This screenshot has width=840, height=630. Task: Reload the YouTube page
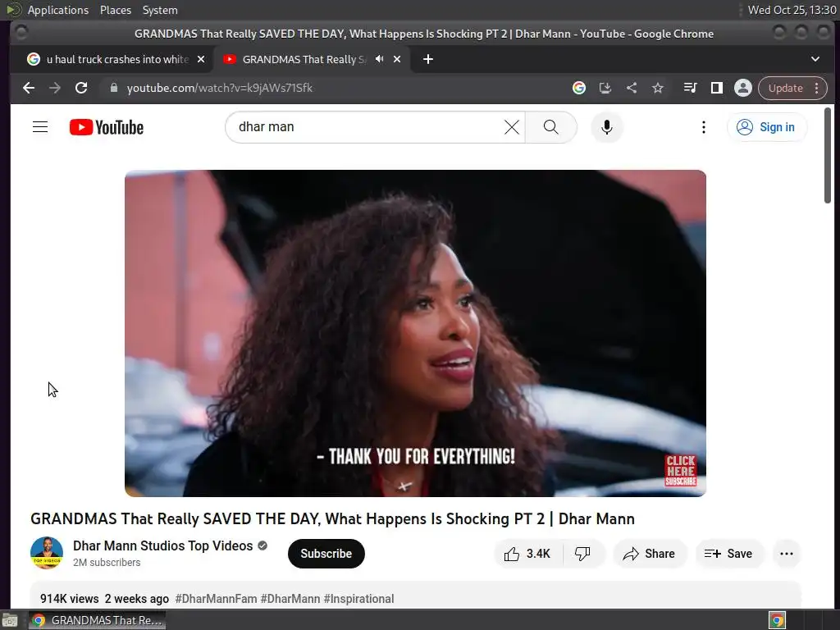(81, 88)
